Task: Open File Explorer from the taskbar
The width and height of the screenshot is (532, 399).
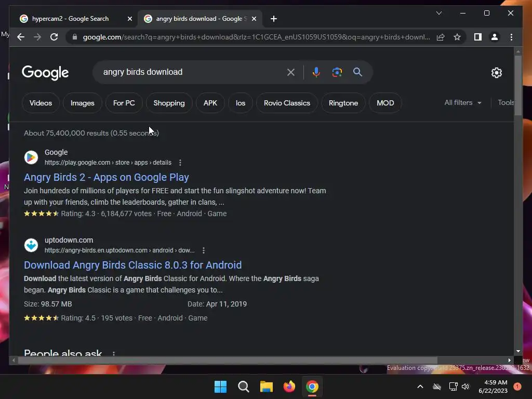Action: 267,387
